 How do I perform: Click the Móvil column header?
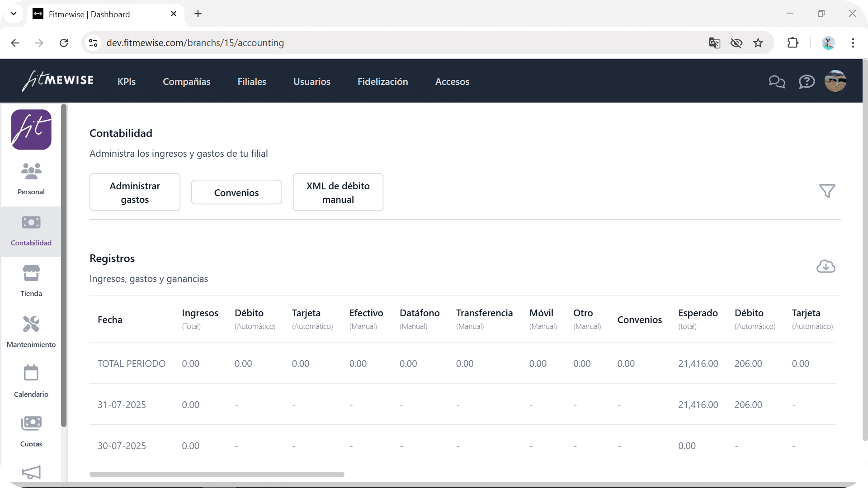click(x=543, y=319)
